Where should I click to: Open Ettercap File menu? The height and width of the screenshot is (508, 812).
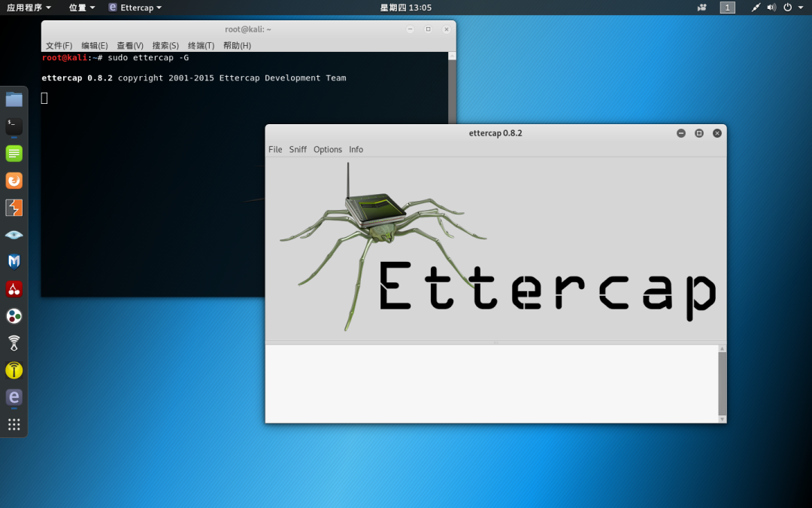[275, 149]
